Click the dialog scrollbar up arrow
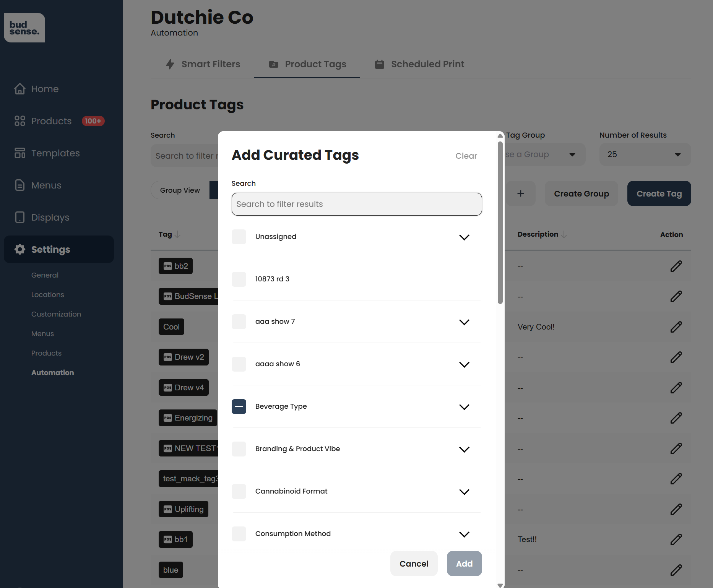713x588 pixels. tap(500, 136)
